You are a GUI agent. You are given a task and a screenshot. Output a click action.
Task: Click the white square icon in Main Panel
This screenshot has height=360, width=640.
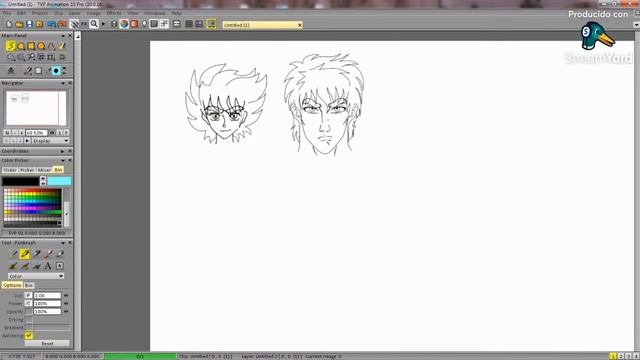coord(38,71)
